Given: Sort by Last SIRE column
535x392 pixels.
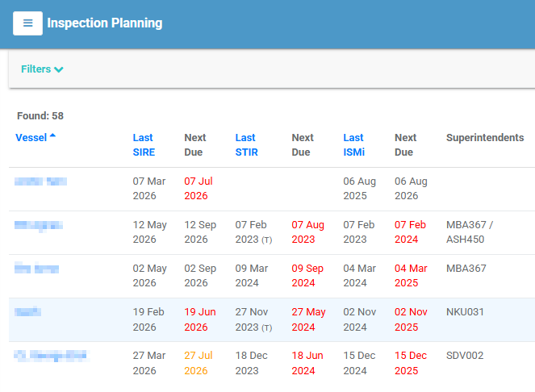Looking at the screenshot, I should pyautogui.click(x=144, y=144).
